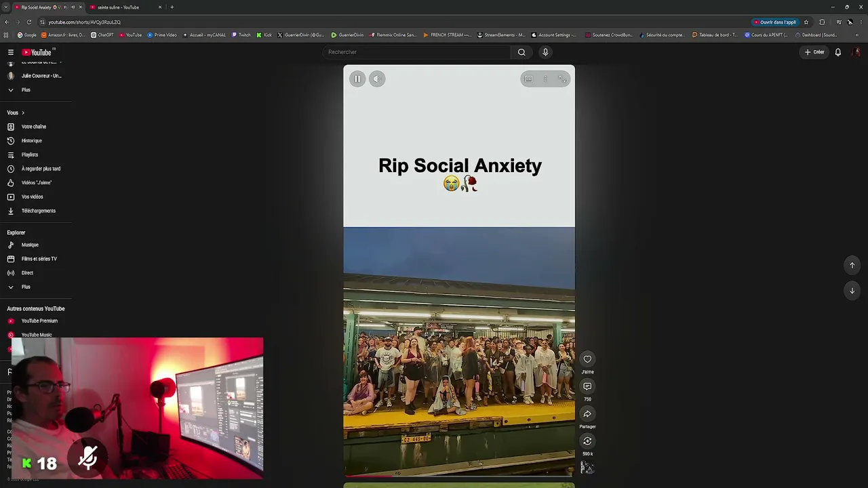This screenshot has height=488, width=868.
Task: Open the Short's three-dot options menu
Action: [545, 79]
